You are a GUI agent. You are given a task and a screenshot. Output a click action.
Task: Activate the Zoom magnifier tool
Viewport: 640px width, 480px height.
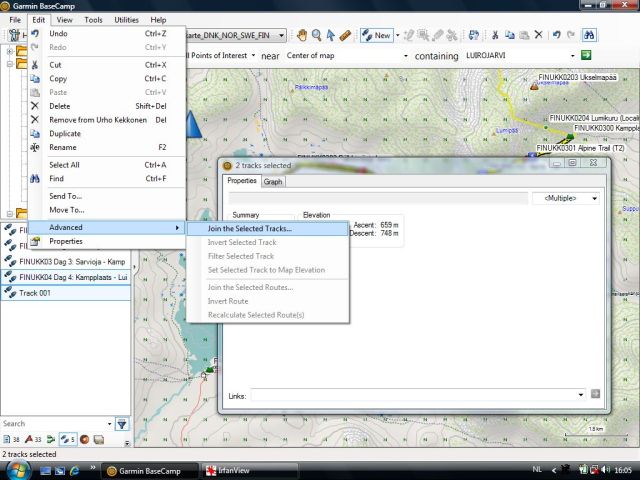[316, 35]
